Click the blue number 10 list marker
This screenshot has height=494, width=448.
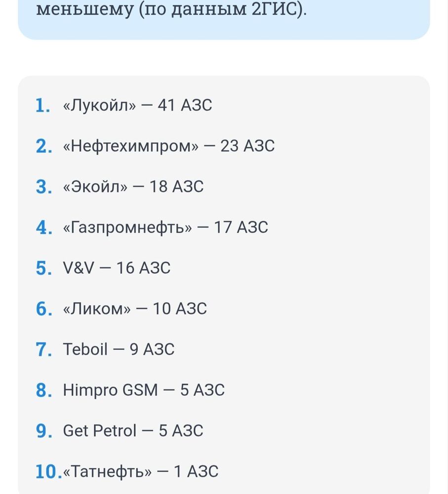49,472
